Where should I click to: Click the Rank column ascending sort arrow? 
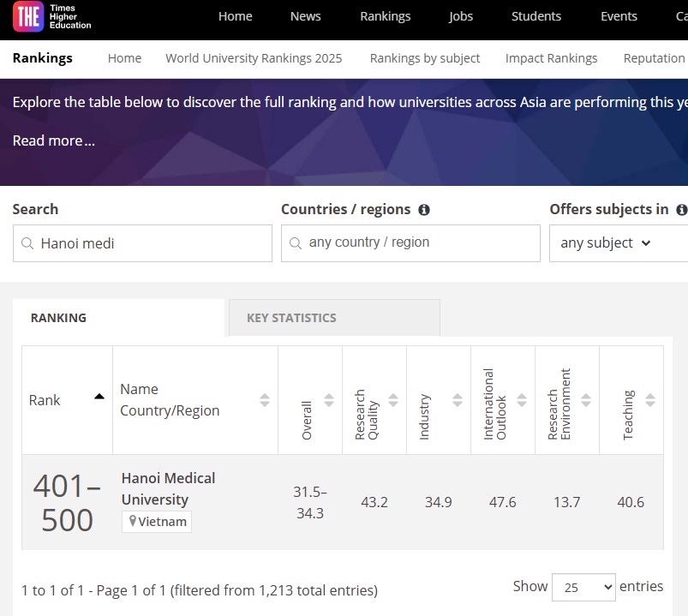pyautogui.click(x=99, y=397)
